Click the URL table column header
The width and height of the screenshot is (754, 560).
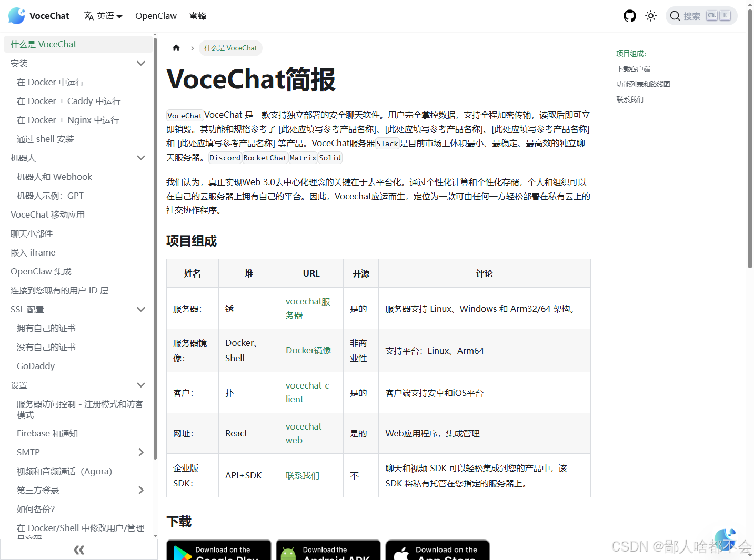tap(311, 273)
